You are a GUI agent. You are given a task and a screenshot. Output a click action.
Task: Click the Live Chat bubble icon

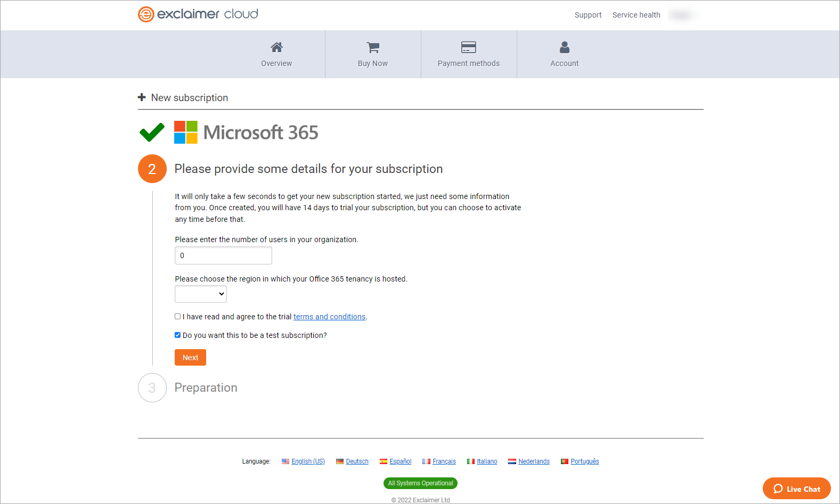point(778,489)
